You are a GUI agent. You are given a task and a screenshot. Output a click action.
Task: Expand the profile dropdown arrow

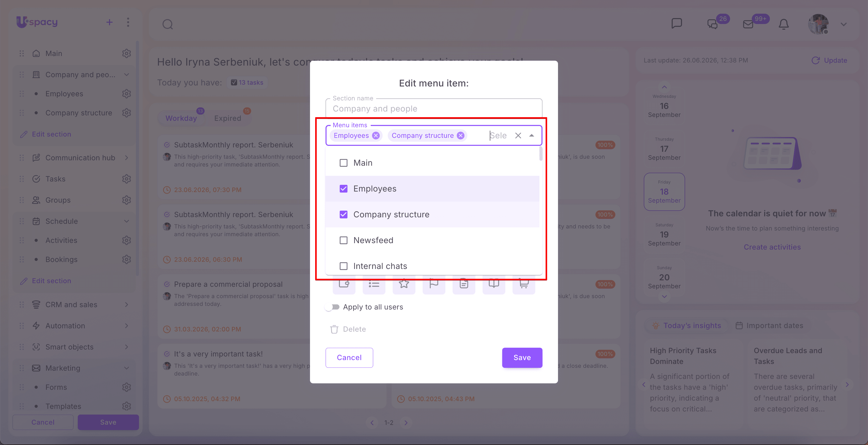click(844, 24)
